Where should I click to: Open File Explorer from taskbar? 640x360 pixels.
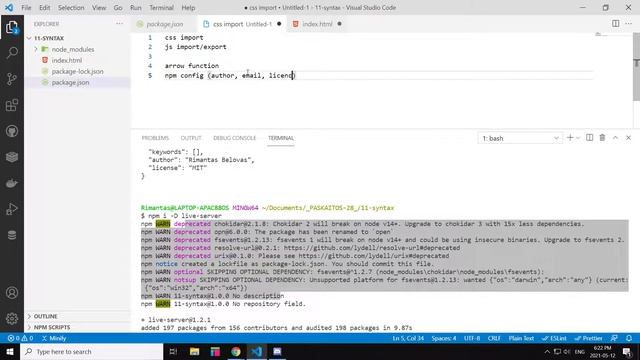(194, 351)
